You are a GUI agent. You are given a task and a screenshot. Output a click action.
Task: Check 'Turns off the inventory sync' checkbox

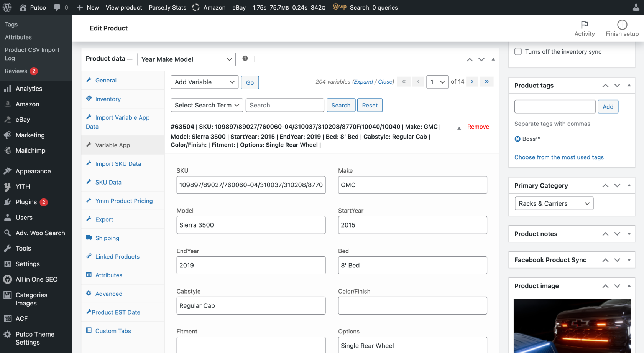518,51
